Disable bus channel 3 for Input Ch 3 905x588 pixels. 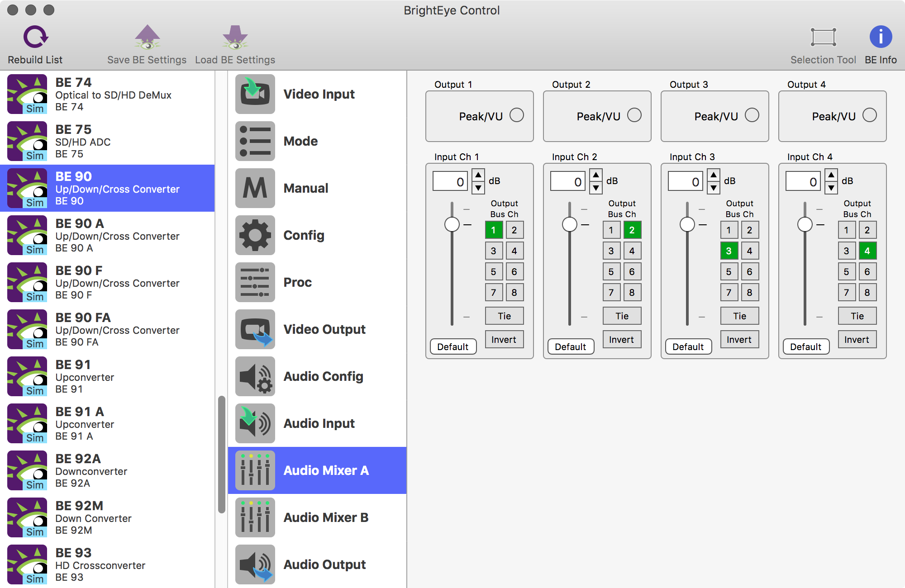(x=729, y=251)
